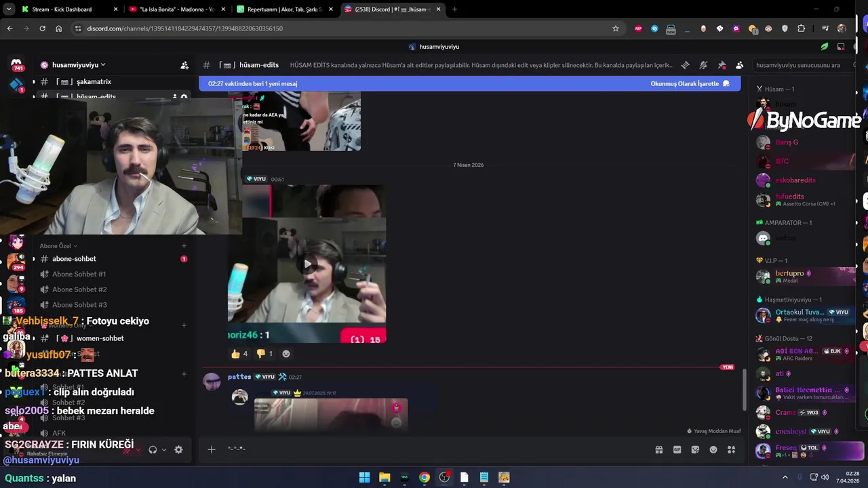The width and height of the screenshot is (868, 488).
Task: Click the invite people icon beside server name
Action: (x=184, y=65)
